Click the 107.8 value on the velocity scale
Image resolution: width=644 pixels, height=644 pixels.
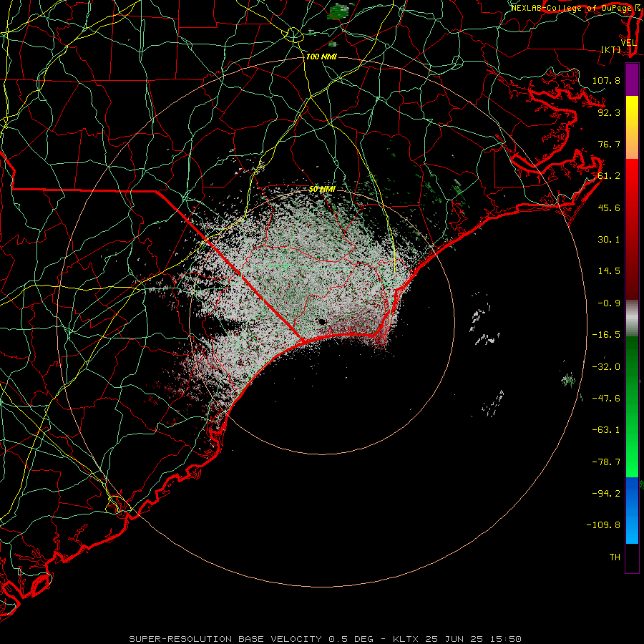tap(606, 80)
